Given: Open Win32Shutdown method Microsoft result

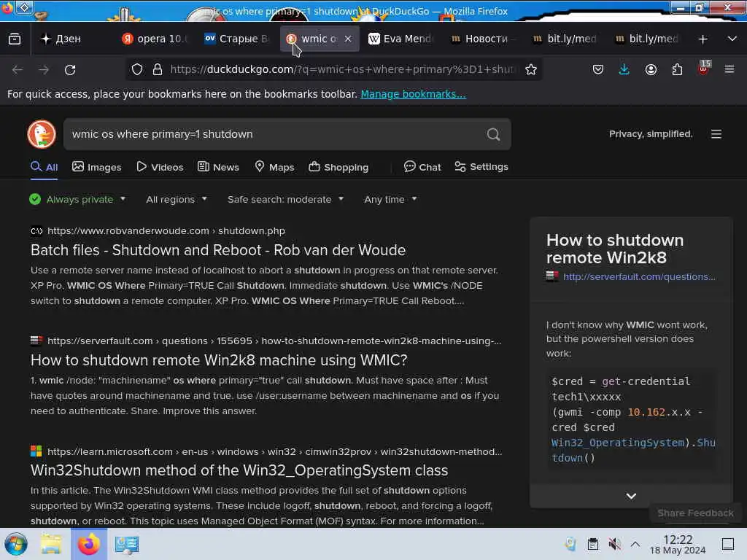Looking at the screenshot, I should pyautogui.click(x=239, y=470).
